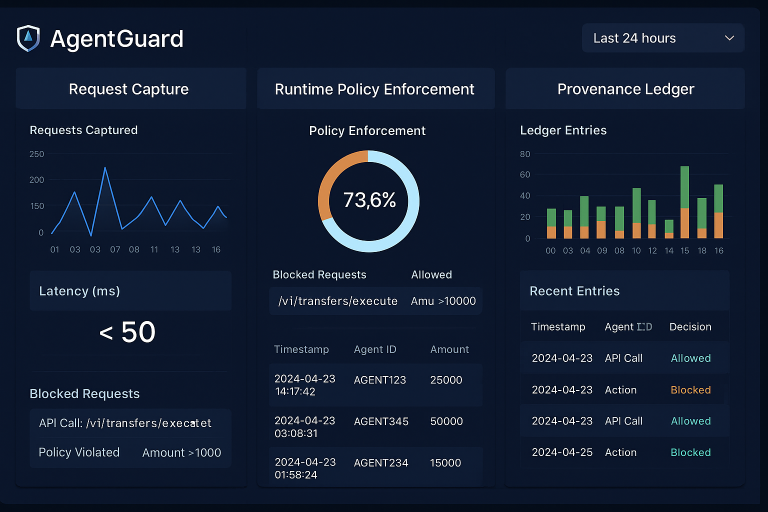Click the dropdown chevron arrow
This screenshot has height=512, width=768.
pos(729,38)
